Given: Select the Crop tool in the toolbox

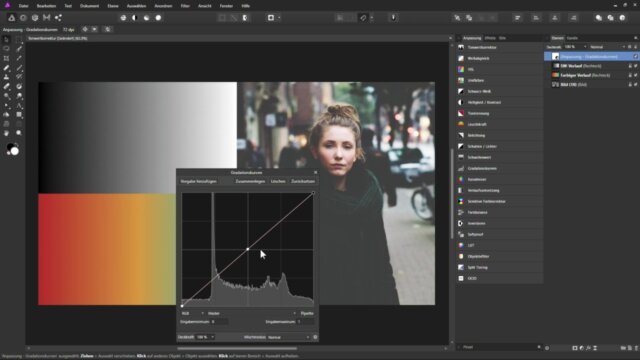Looking at the screenshot, I should pos(6,58).
